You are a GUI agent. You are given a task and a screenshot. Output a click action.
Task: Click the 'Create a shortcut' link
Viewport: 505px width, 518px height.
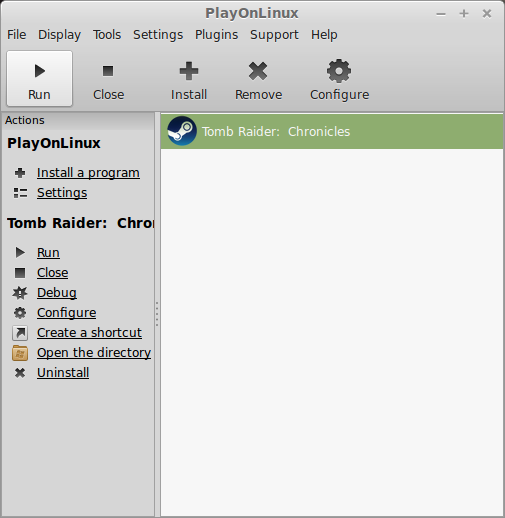[x=89, y=333]
